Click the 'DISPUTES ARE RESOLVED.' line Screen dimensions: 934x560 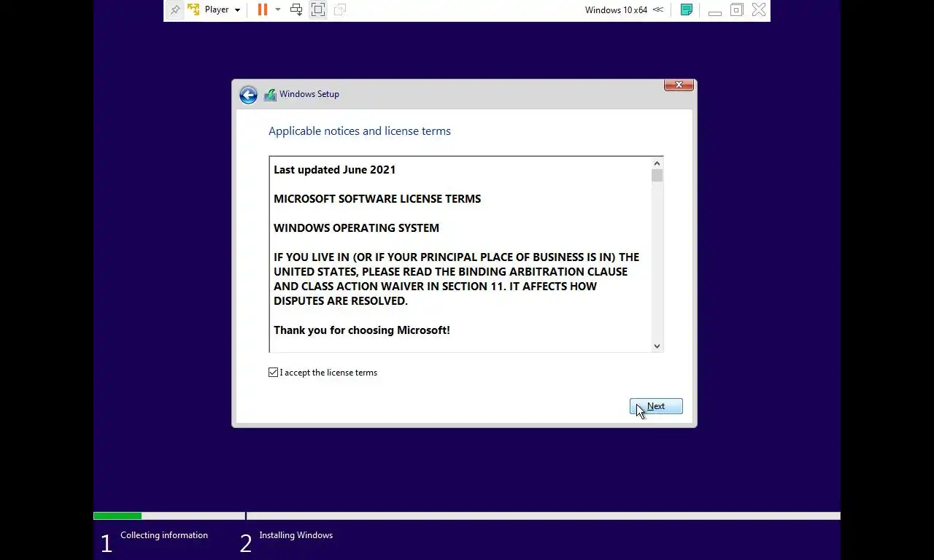click(341, 300)
